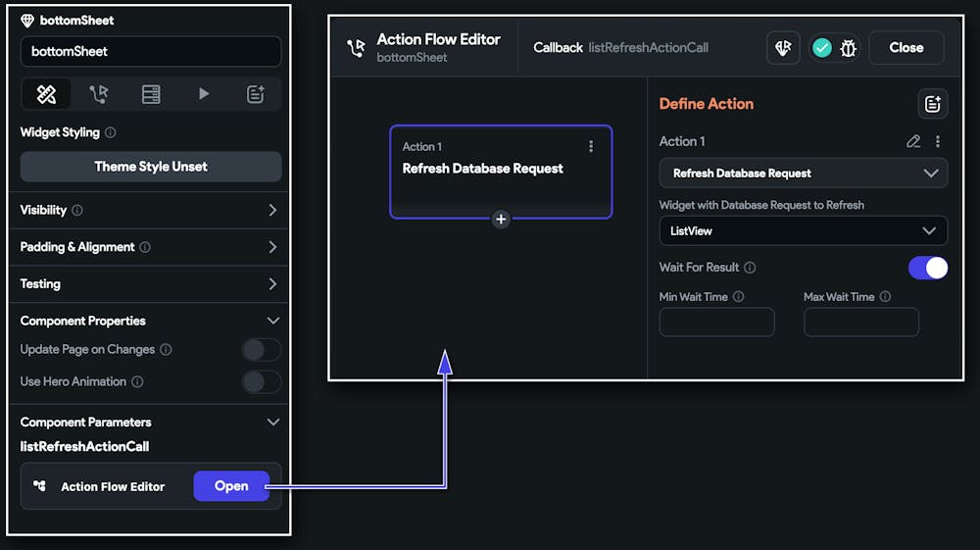This screenshot has width=980, height=550.
Task: Expand the Testing section
Action: point(272,283)
